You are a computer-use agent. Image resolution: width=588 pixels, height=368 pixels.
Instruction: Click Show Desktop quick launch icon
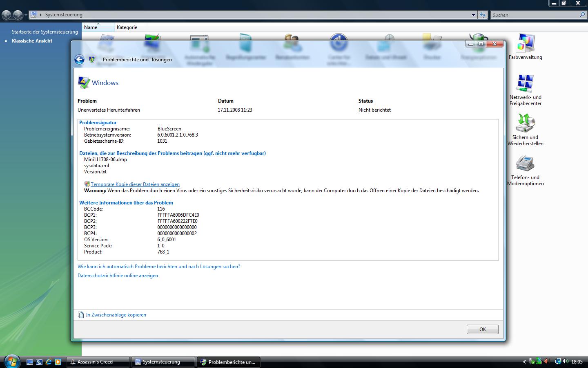pos(30,362)
